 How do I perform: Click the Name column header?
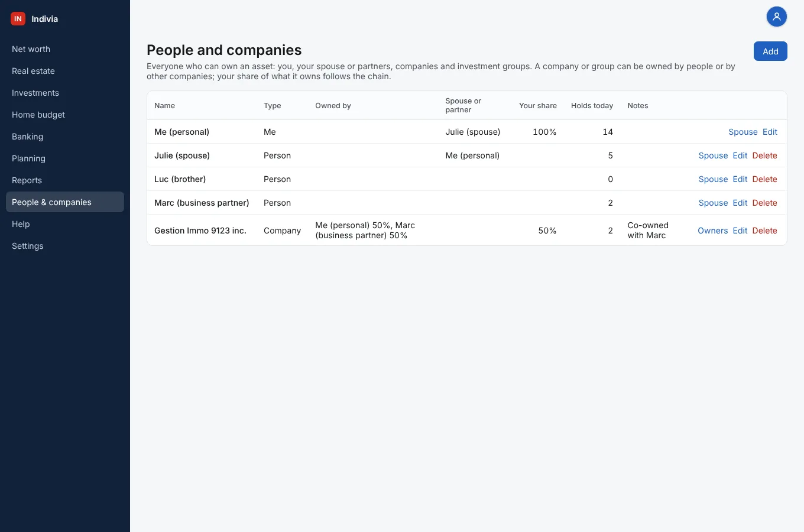tap(164, 106)
